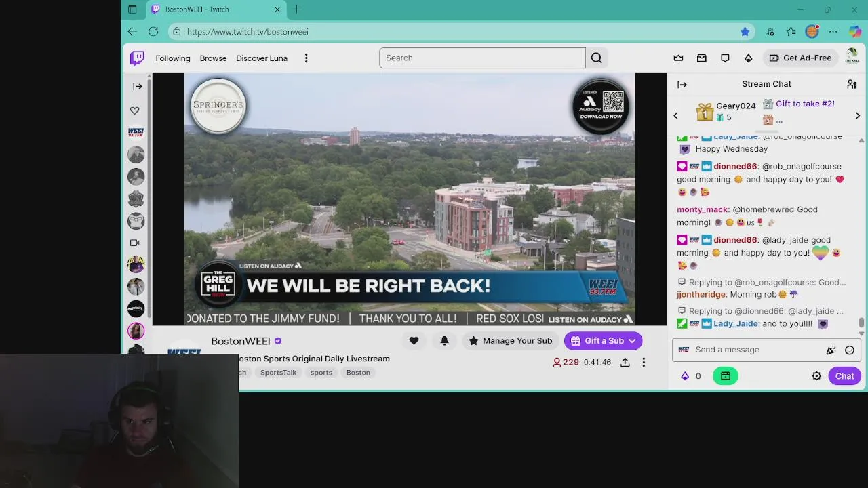Image resolution: width=868 pixels, height=488 pixels.
Task: Click the Twitch Search input field
Action: (482, 58)
